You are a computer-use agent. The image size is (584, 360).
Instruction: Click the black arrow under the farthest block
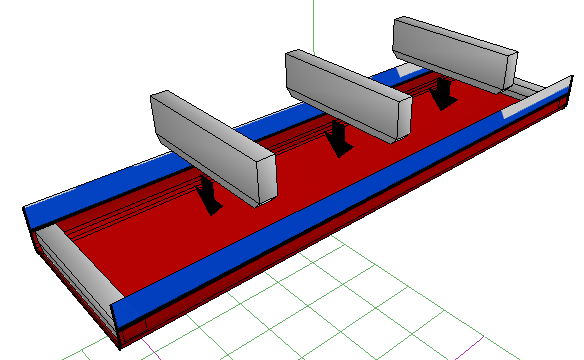coord(443,93)
